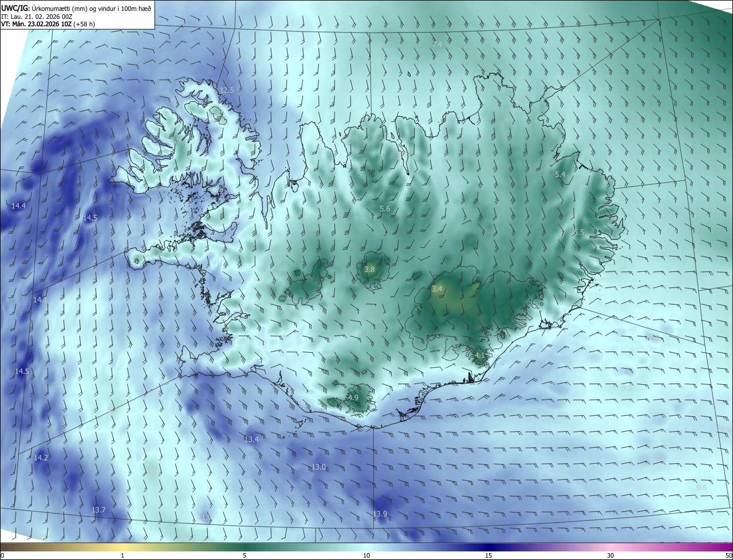
Task: Click the 4.9 value label
Action: (353, 397)
